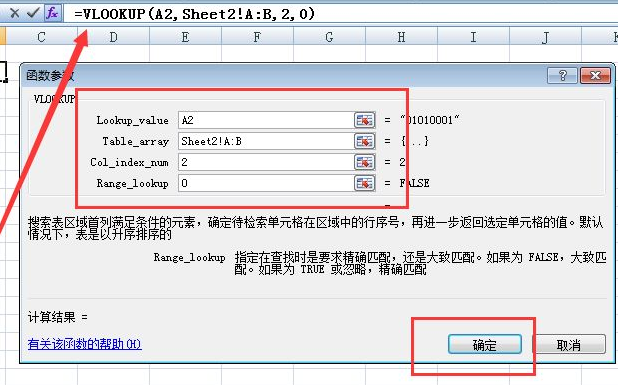Screen dimensions: 618x385
Task: Click the FALSE result text of Range_lookup
Action: (x=414, y=183)
